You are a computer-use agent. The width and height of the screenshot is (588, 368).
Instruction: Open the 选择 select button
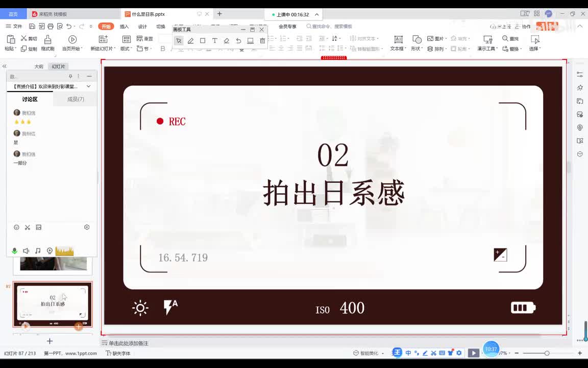535,43
